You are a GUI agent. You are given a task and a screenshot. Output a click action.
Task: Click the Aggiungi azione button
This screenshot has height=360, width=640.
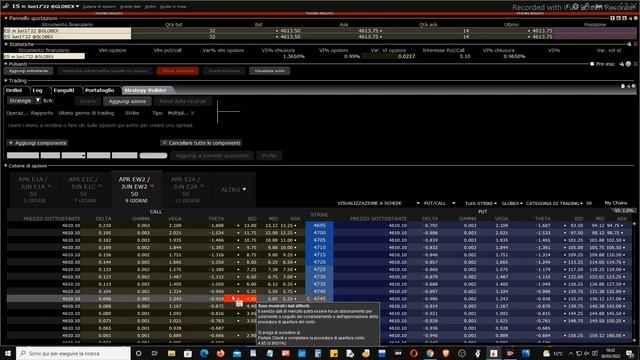click(x=127, y=101)
